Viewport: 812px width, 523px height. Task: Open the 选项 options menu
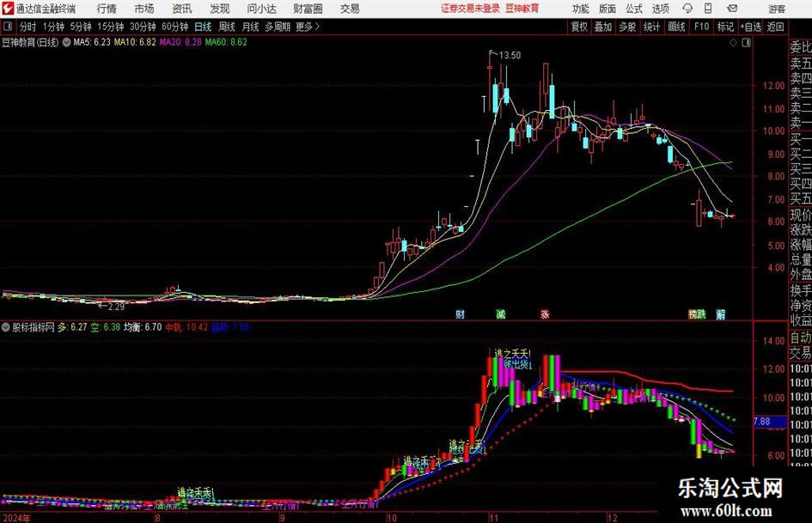tap(660, 9)
